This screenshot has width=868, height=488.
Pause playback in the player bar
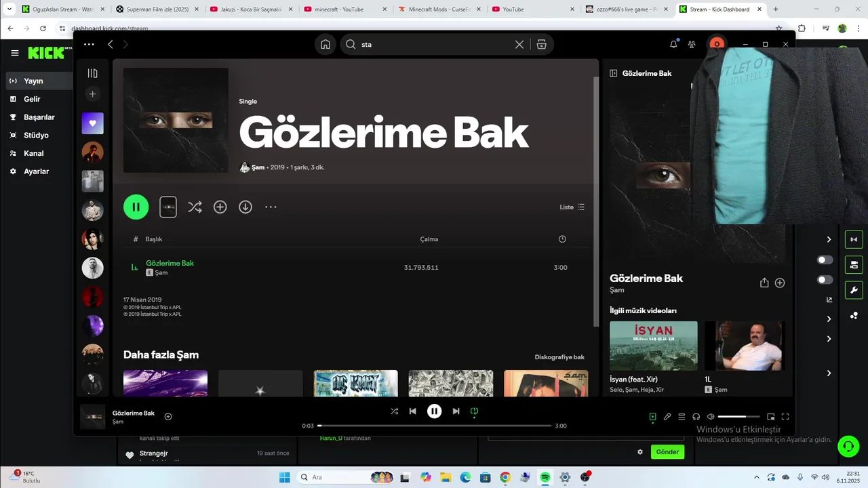435,411
